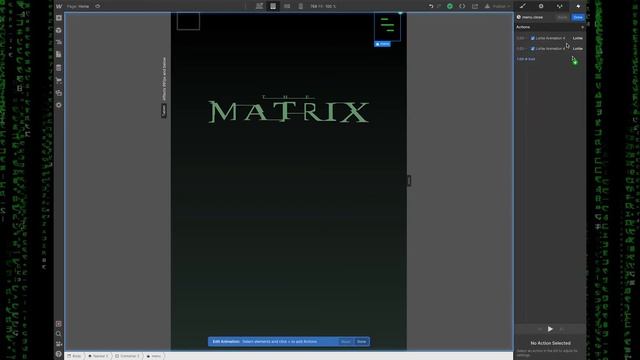Switch to the Interactions lightning tab

pos(578,6)
